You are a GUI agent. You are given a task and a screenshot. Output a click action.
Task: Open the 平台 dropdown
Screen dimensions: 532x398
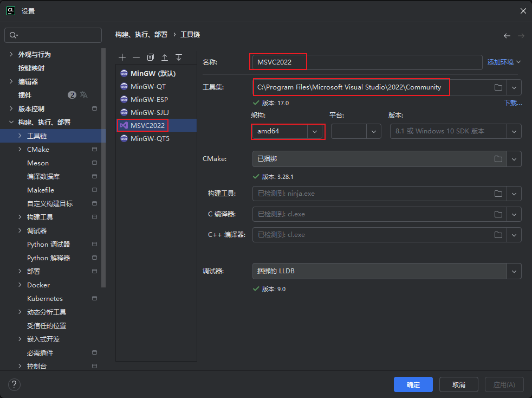pyautogui.click(x=373, y=131)
